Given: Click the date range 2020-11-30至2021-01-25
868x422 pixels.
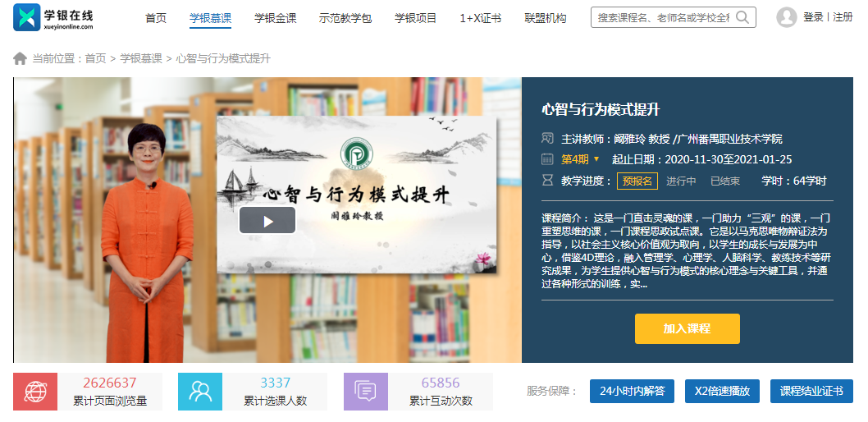Looking at the screenshot, I should pyautogui.click(x=729, y=159).
